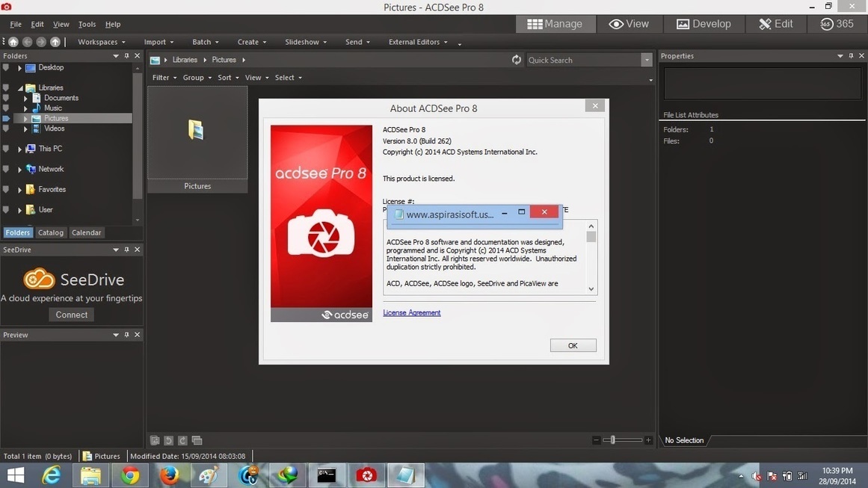Select Videos in the folder tree

(55, 129)
